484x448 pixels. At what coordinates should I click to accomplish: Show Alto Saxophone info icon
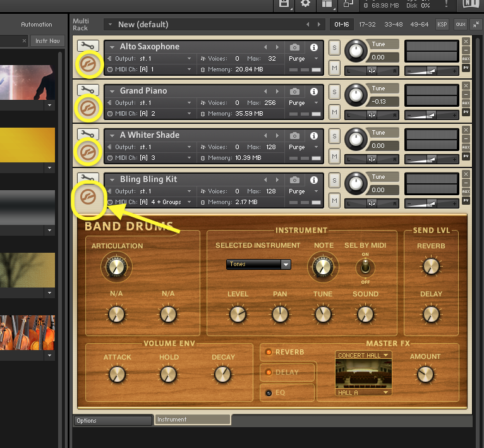(314, 47)
